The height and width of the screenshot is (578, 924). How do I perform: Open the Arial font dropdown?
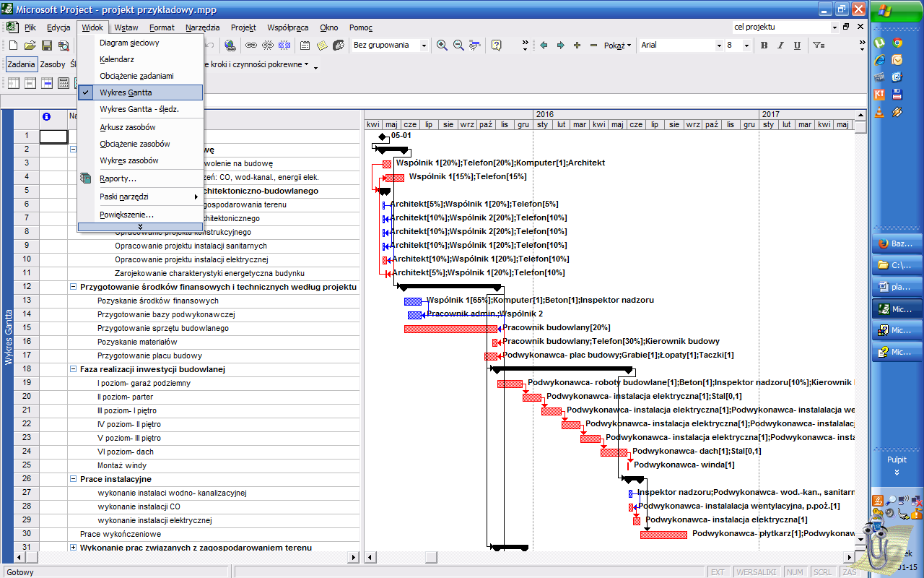click(719, 46)
